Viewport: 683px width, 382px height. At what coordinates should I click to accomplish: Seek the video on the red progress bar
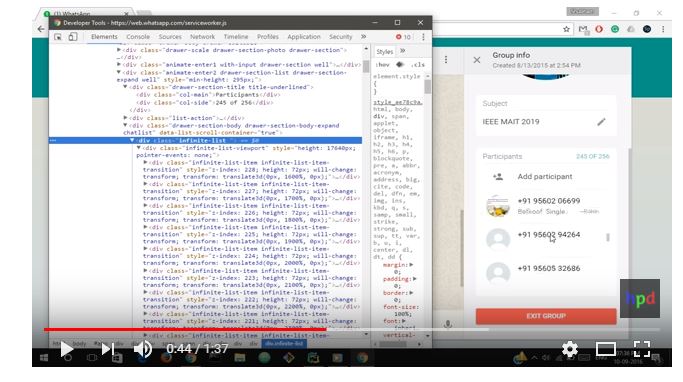(185, 330)
